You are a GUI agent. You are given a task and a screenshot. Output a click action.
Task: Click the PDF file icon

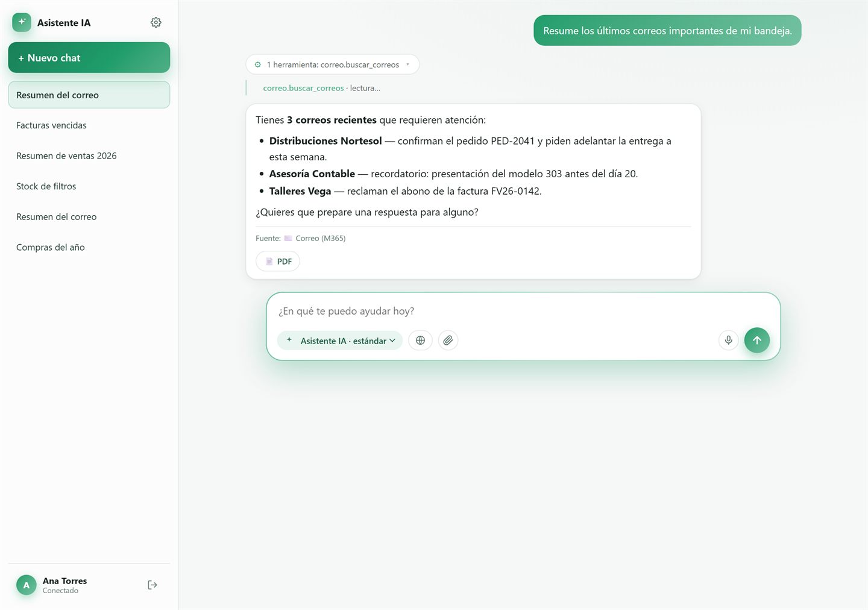(269, 262)
